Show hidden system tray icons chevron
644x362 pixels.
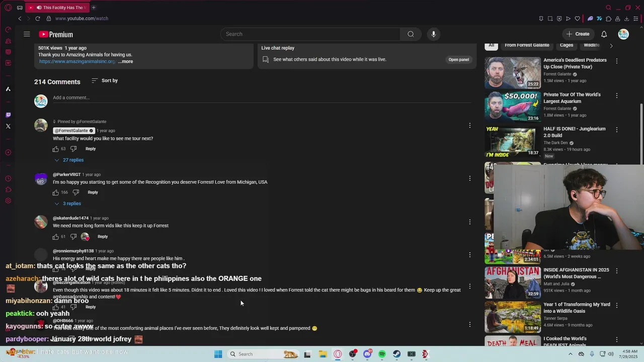point(570,354)
